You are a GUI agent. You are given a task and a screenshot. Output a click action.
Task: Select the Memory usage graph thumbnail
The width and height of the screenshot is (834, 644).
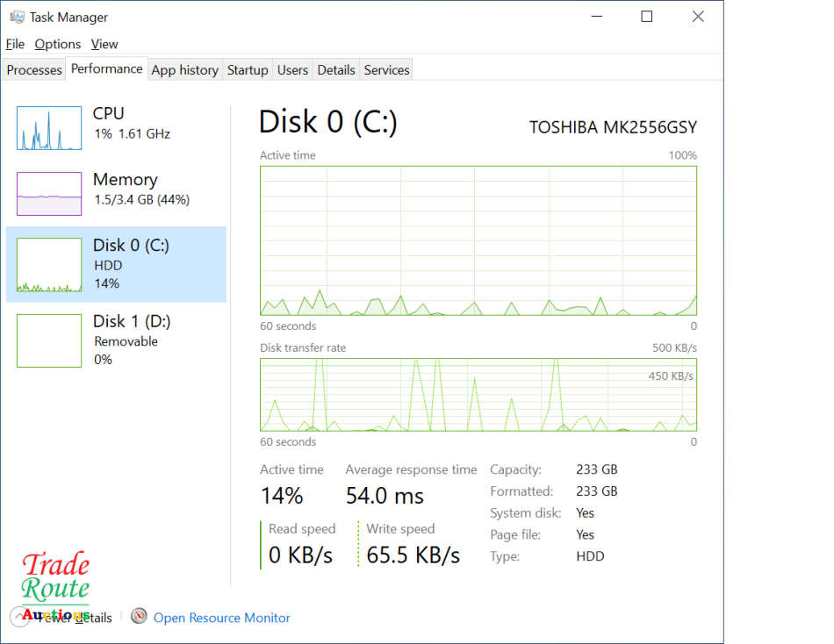(x=49, y=194)
